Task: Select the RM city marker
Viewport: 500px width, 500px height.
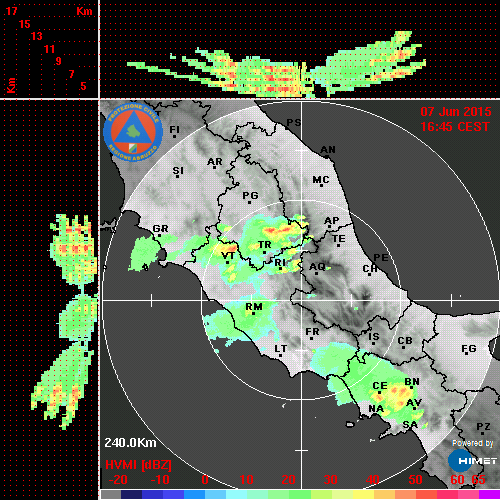Action: tap(254, 307)
